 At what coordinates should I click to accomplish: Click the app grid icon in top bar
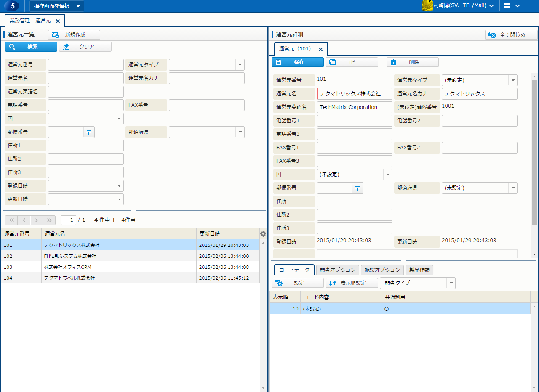click(x=507, y=6)
